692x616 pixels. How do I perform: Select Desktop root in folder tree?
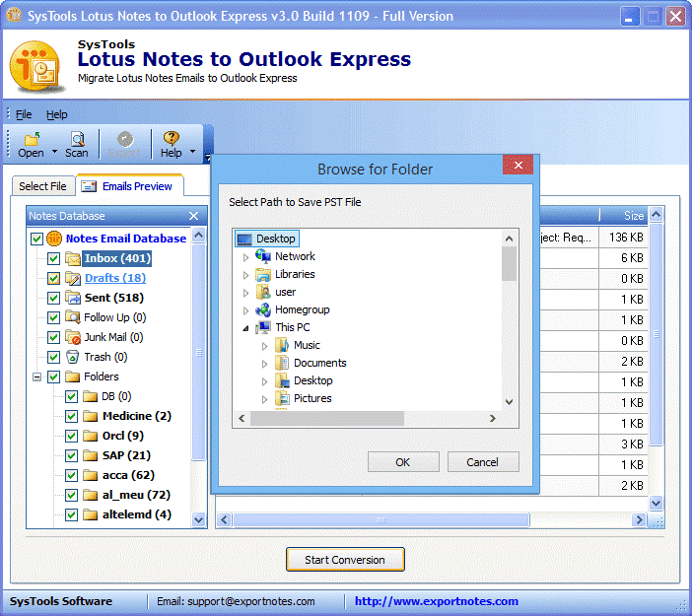[x=267, y=239]
